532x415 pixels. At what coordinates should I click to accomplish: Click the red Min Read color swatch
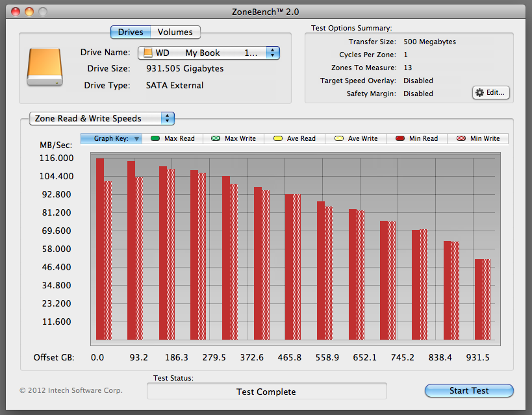pos(400,138)
